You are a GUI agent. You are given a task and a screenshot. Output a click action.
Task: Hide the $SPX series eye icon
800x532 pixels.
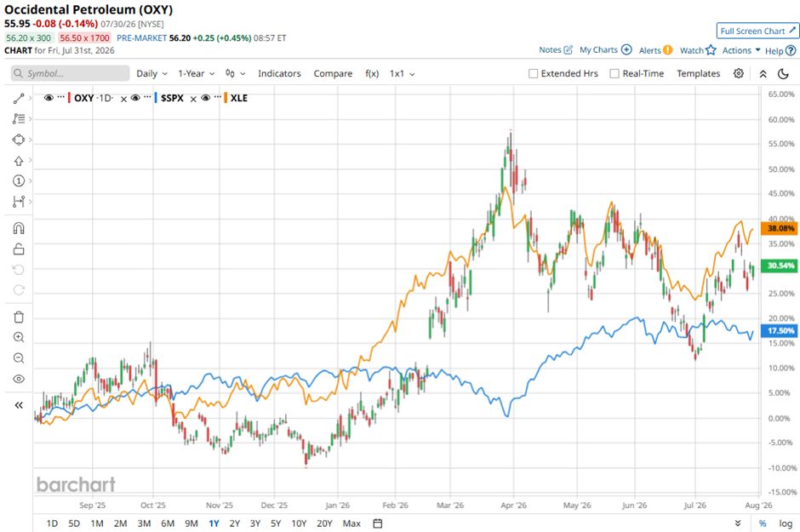(x=135, y=98)
